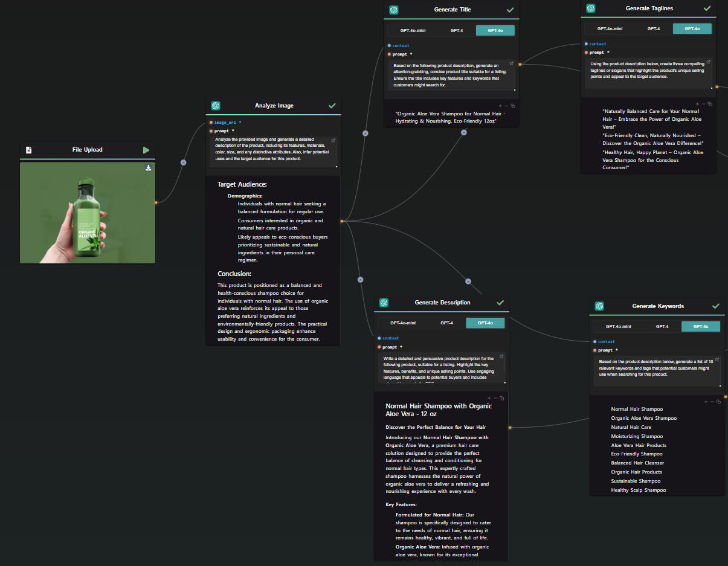This screenshot has height=566, width=728.
Task: Pick GPT-4o tab in Generate Keywords
Action: pyautogui.click(x=701, y=326)
